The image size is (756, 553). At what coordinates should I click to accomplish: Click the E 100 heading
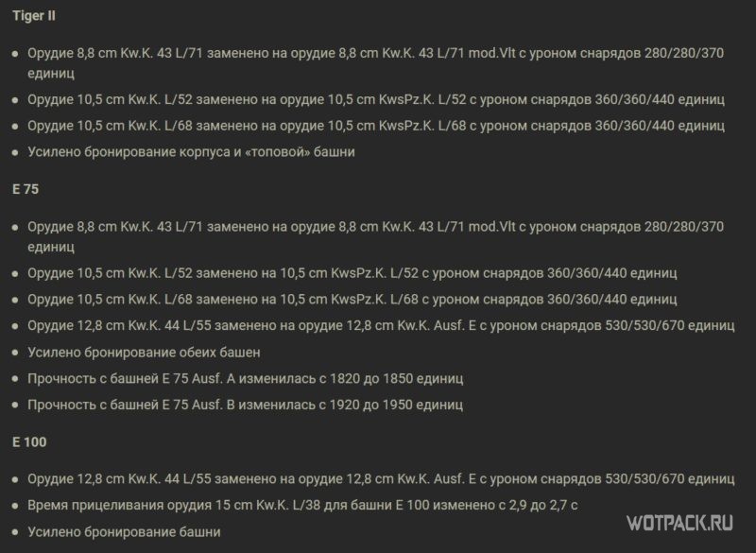coord(29,442)
